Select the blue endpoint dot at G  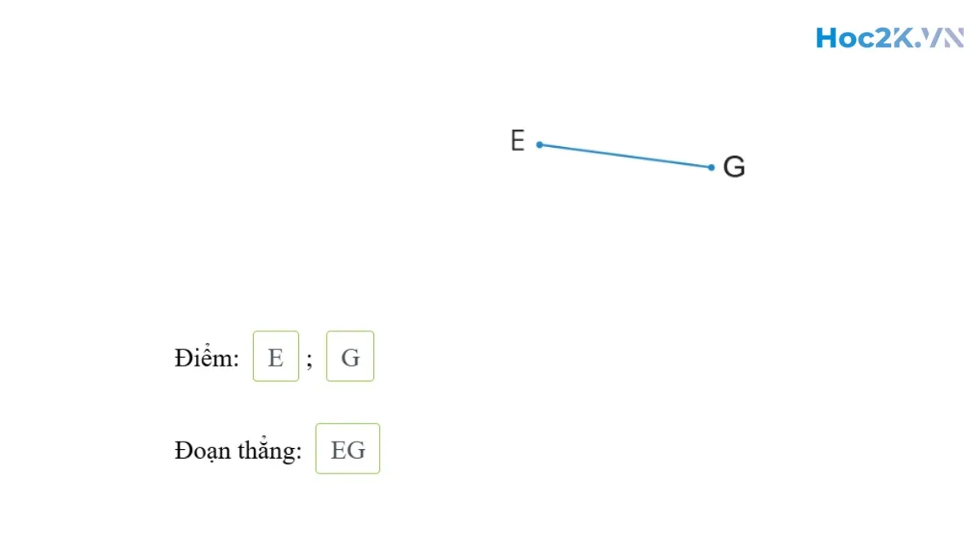click(x=711, y=167)
